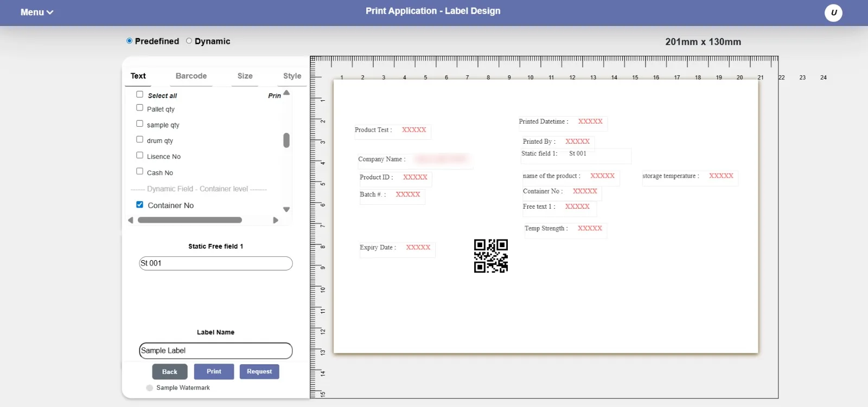Screen dimensions: 868x407
Task: Toggle the Sample Watermark switch
Action: coord(150,388)
